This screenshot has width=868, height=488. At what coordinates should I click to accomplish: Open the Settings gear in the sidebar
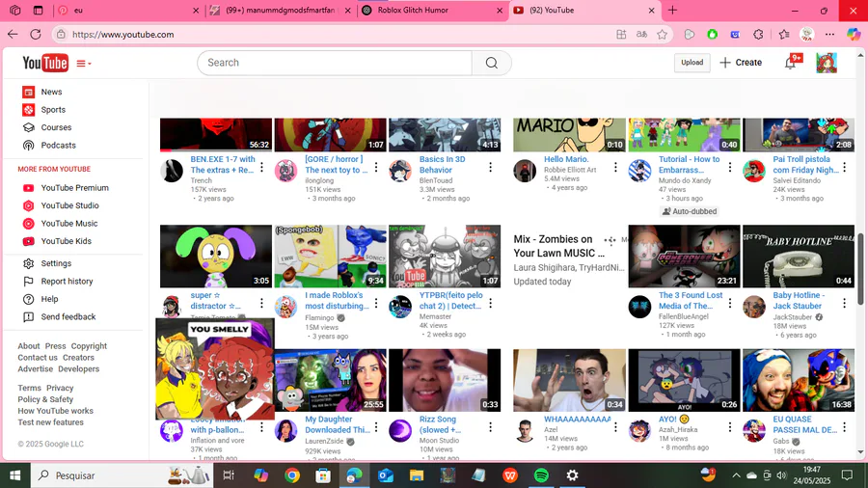tap(28, 263)
